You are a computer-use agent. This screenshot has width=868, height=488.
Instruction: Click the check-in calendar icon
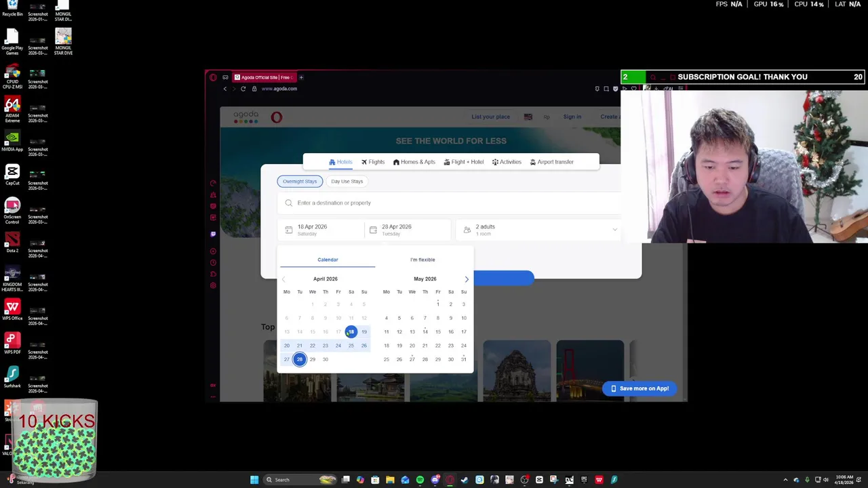tap(289, 230)
